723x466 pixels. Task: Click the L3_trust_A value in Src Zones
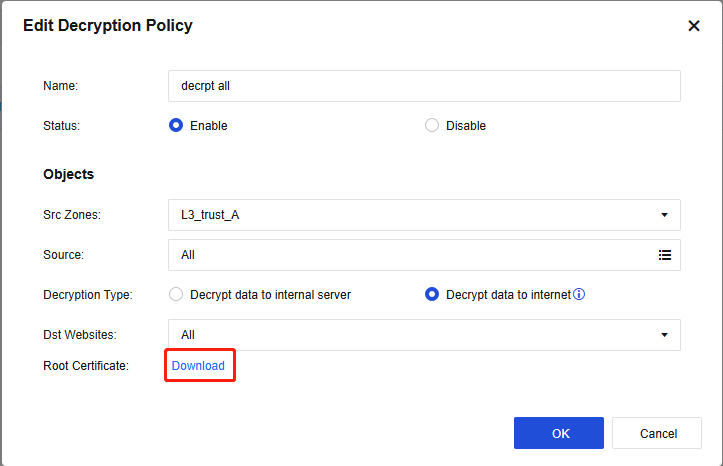click(210, 215)
